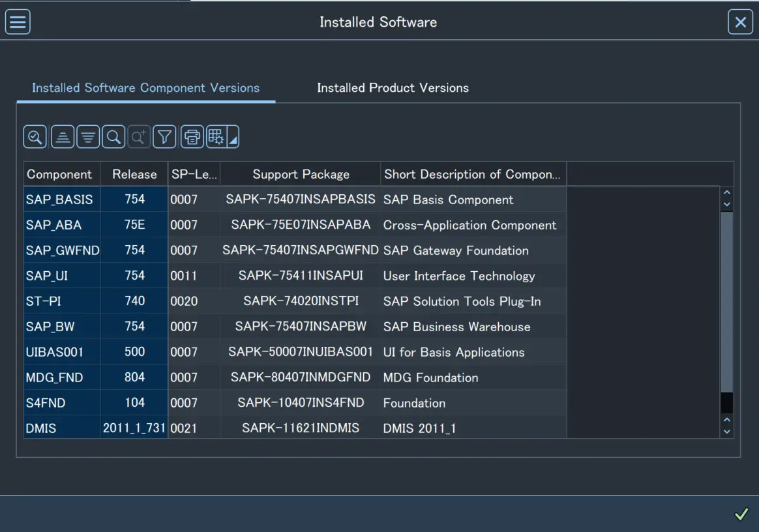Set a filter with funnel icon
This screenshot has width=759, height=532.
click(164, 137)
